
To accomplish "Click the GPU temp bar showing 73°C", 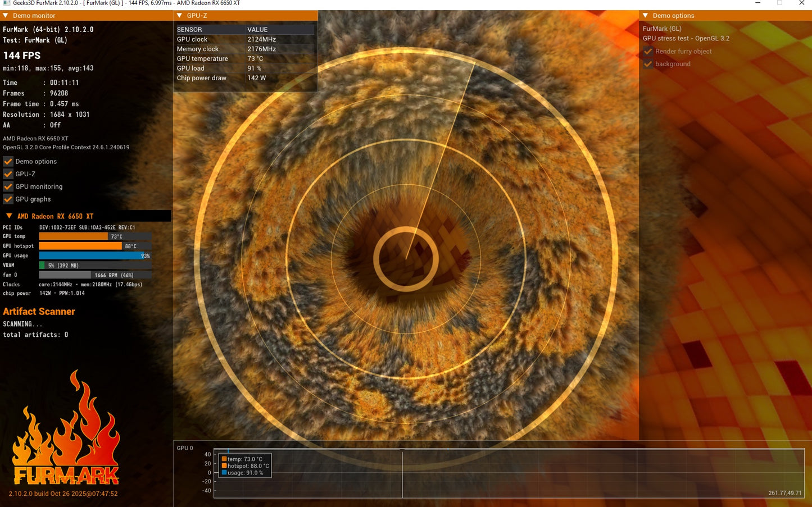I will 96,236.
